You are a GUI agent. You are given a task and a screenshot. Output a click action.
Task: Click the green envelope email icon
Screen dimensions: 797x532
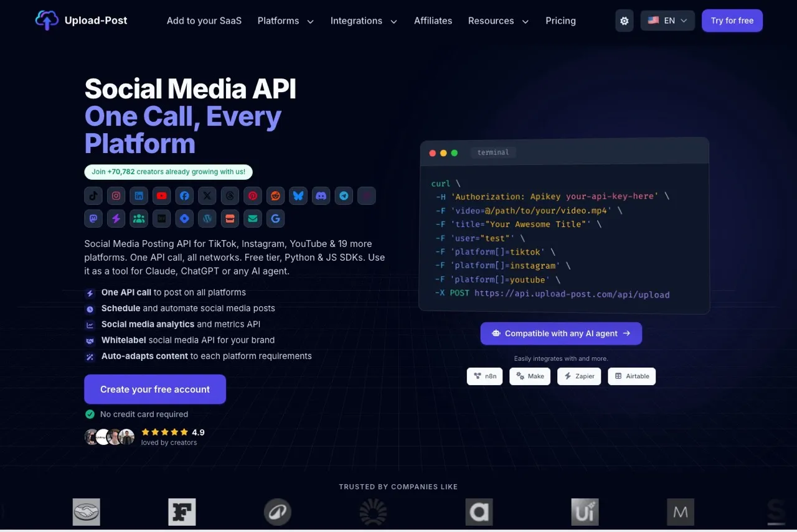(253, 218)
